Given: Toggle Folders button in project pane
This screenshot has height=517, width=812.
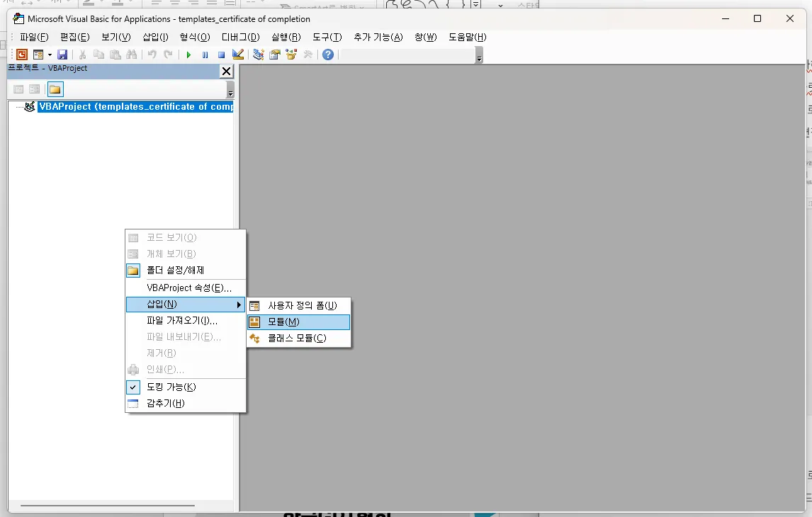Looking at the screenshot, I should (55, 89).
